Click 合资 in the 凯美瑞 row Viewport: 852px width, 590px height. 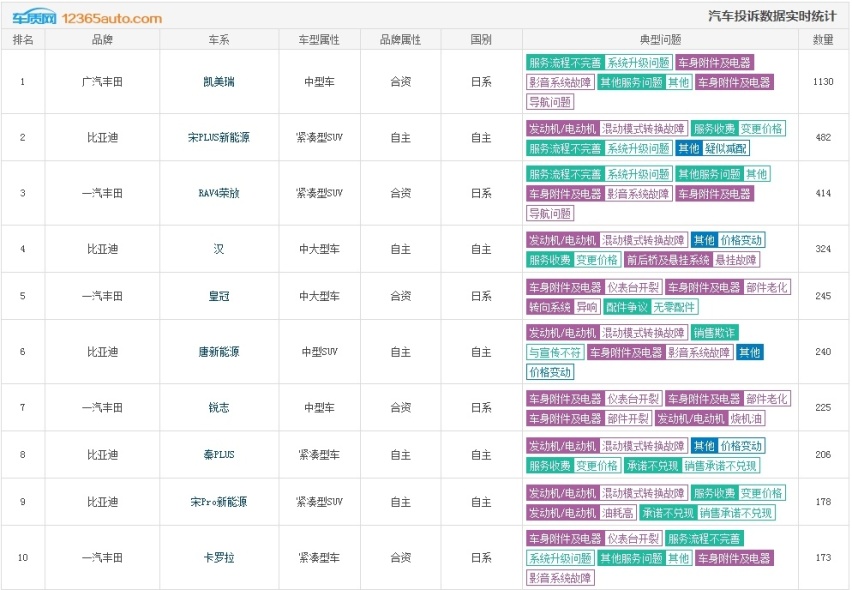(400, 82)
